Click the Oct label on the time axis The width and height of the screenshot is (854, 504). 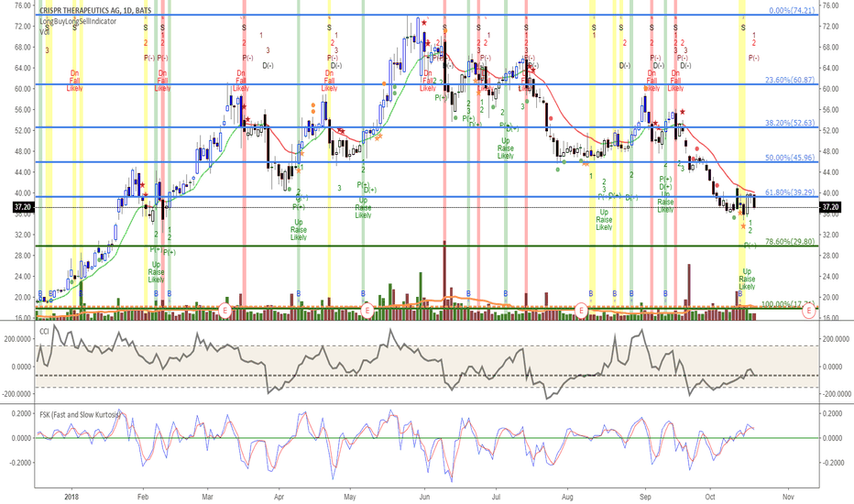click(x=709, y=497)
